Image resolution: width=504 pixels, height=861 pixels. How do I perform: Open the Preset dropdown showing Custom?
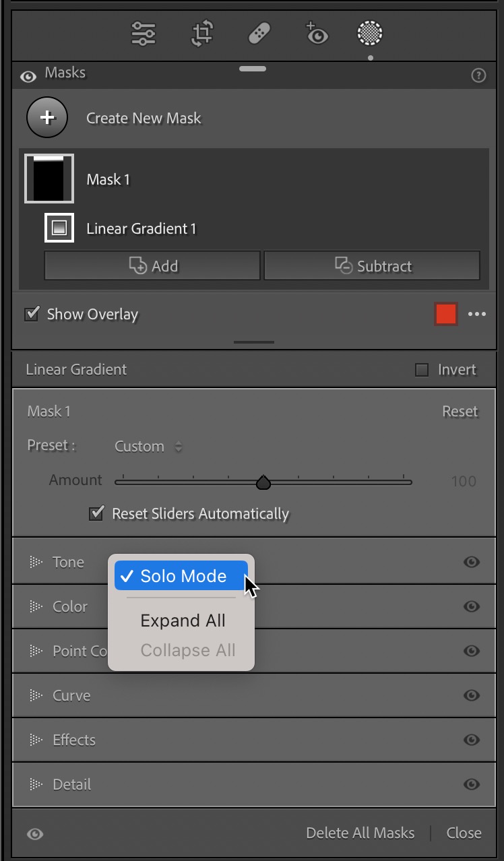coord(148,446)
